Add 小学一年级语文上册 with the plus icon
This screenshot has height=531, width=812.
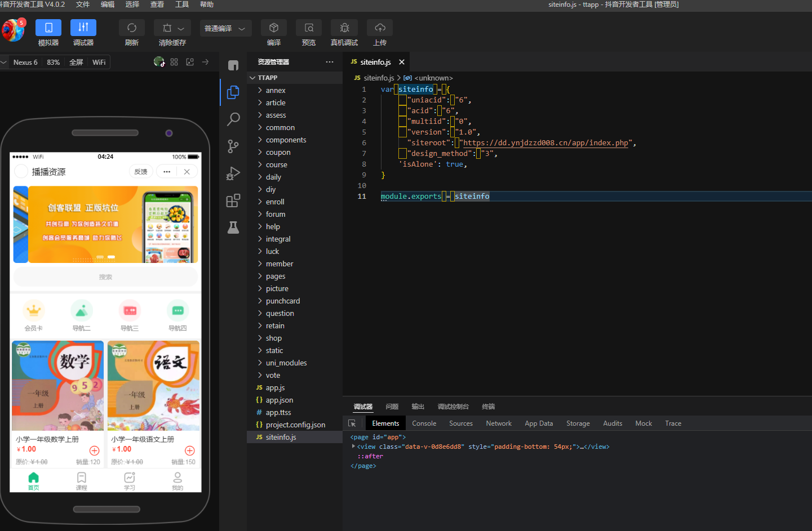tap(190, 450)
